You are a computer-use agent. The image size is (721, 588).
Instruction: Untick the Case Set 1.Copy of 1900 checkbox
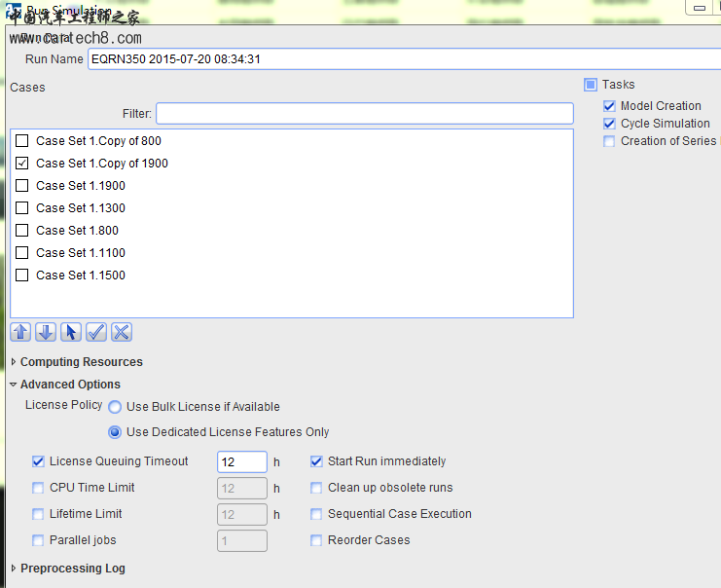click(x=22, y=164)
